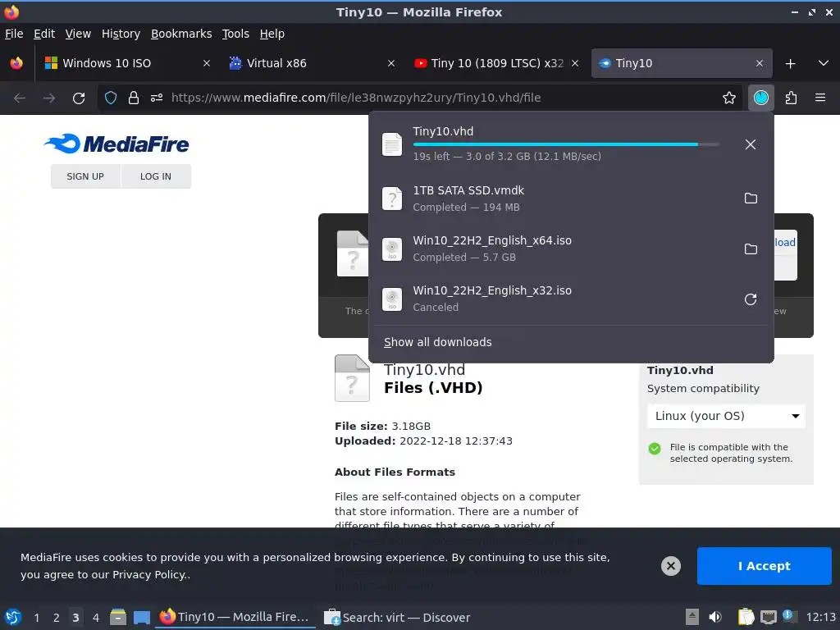Switch to Tiny 10 (1809 LTSC) tab
This screenshot has height=630, width=840.
[496, 63]
